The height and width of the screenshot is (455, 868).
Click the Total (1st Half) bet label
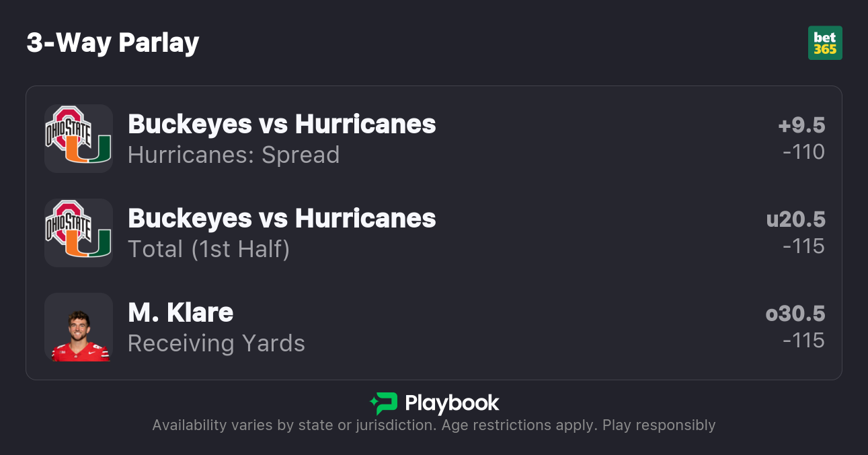208,249
